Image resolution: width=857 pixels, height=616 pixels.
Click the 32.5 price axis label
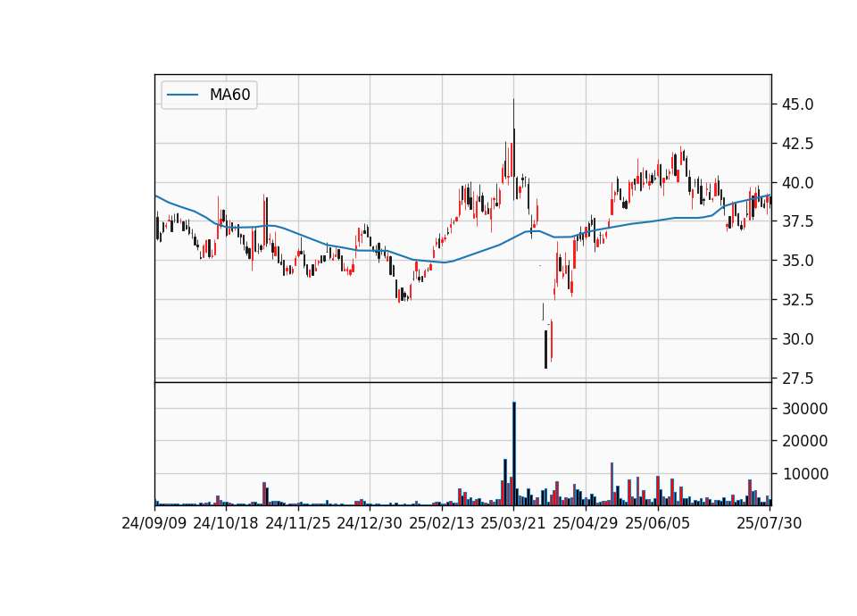point(797,300)
